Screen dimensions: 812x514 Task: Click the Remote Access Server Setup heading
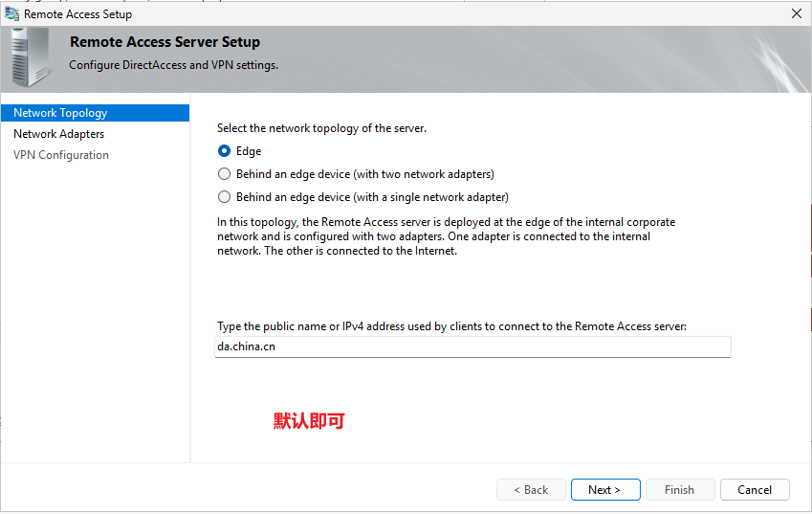pos(165,42)
